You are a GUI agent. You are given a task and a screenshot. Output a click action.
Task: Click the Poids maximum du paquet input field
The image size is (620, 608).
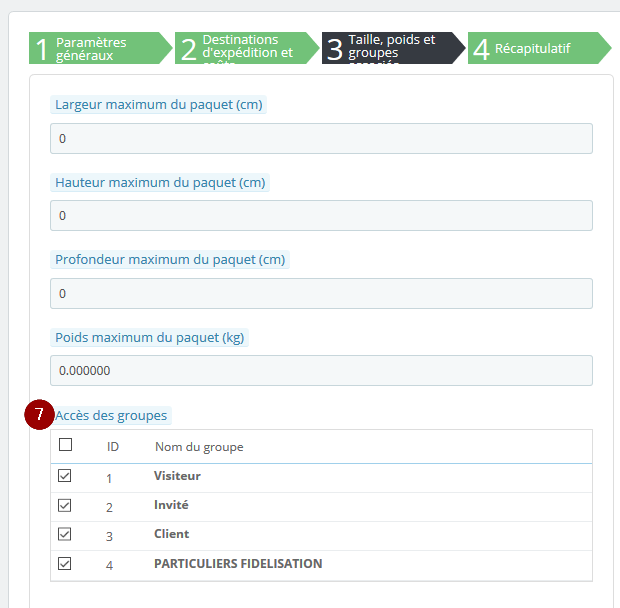[x=321, y=370]
